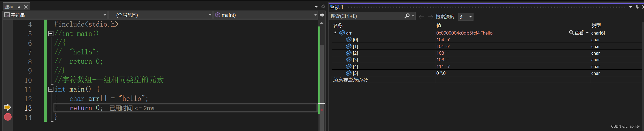Click the cube icon of element [2]
This screenshot has width=644, height=131.
pyautogui.click(x=349, y=53)
